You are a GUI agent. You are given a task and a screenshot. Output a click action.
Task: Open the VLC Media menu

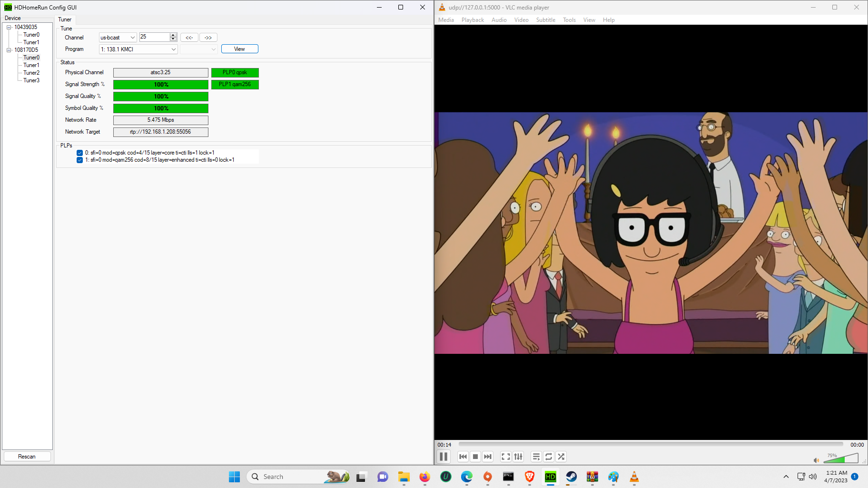click(446, 20)
